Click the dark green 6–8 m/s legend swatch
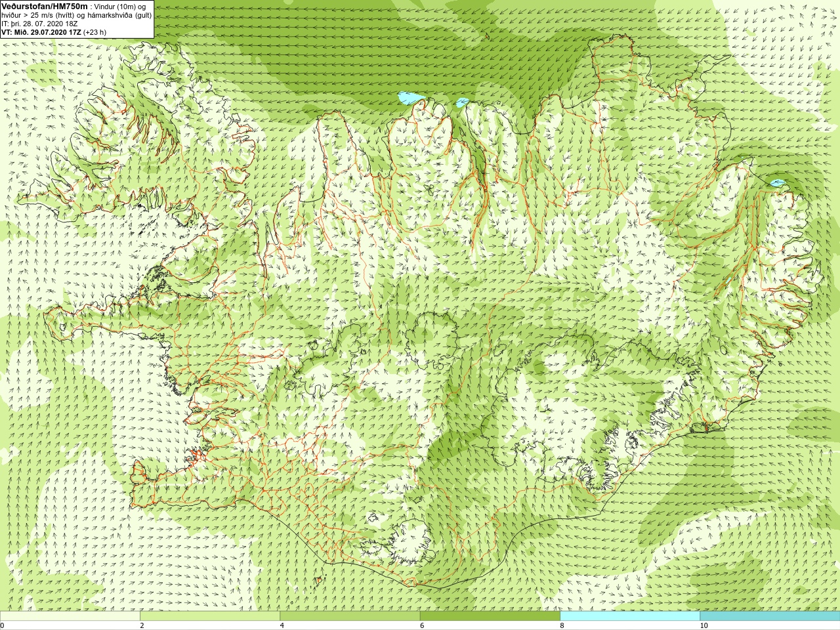 point(490,616)
